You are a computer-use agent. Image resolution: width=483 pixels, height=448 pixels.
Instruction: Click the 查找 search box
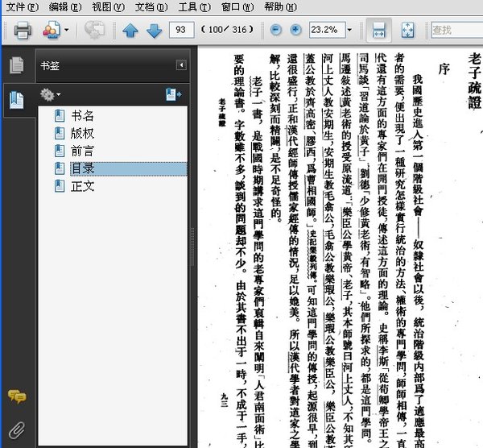click(x=456, y=30)
